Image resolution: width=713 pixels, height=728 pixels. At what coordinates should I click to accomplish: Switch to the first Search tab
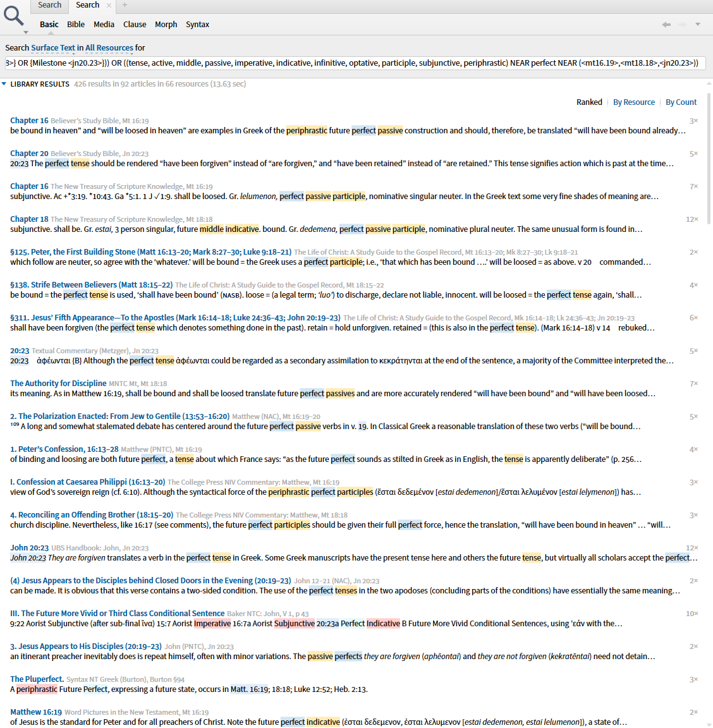tap(49, 5)
